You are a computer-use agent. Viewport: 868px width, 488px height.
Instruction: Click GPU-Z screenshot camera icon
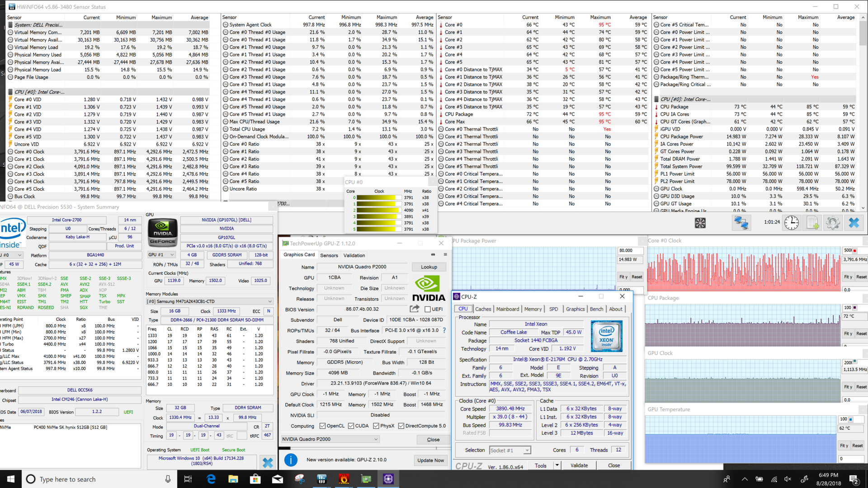[x=433, y=255]
